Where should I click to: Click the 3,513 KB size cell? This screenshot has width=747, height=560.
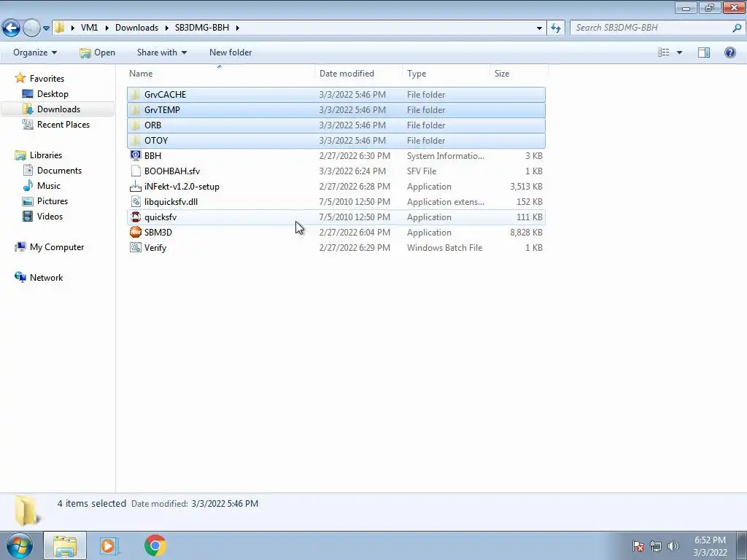point(526,186)
